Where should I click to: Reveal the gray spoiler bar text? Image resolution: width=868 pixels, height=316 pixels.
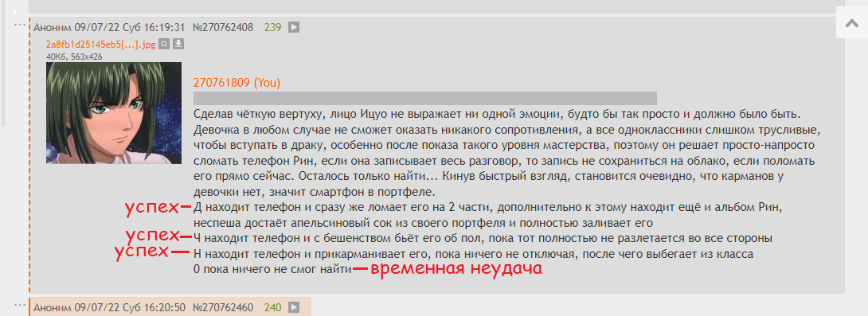point(424,98)
